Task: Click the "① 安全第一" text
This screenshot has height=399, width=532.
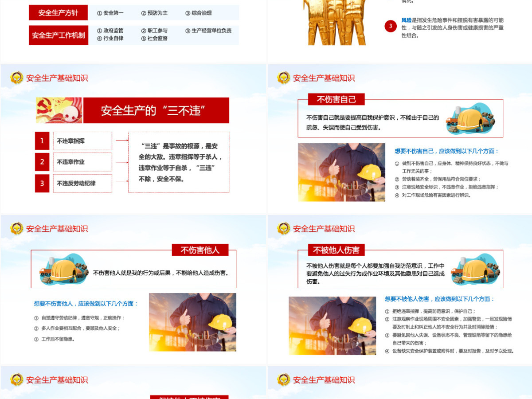Action: coord(110,13)
